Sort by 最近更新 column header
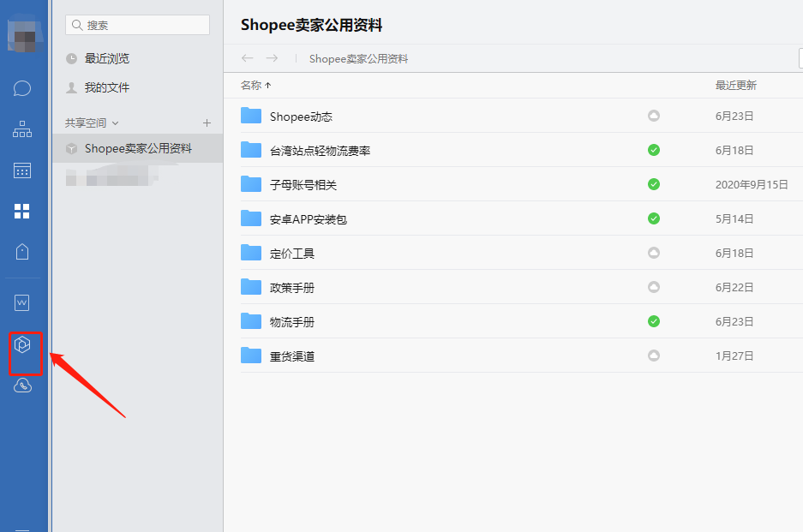The image size is (803, 532). pos(736,86)
